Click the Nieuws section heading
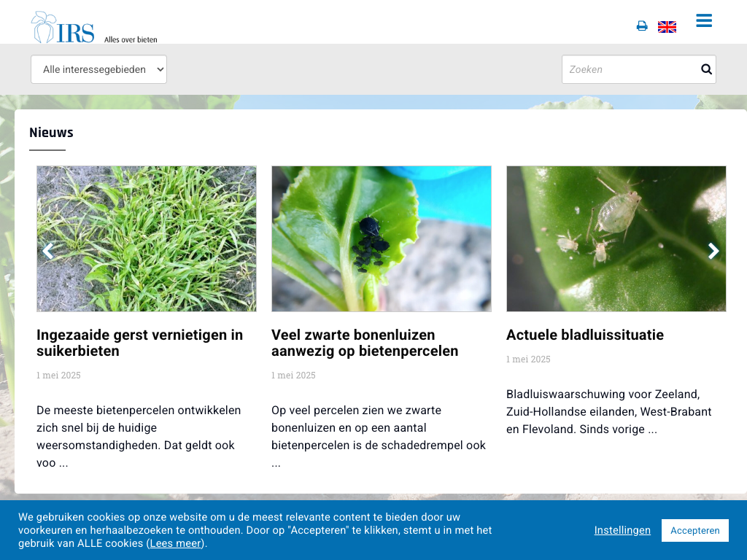This screenshot has height=560, width=747. coord(51,133)
